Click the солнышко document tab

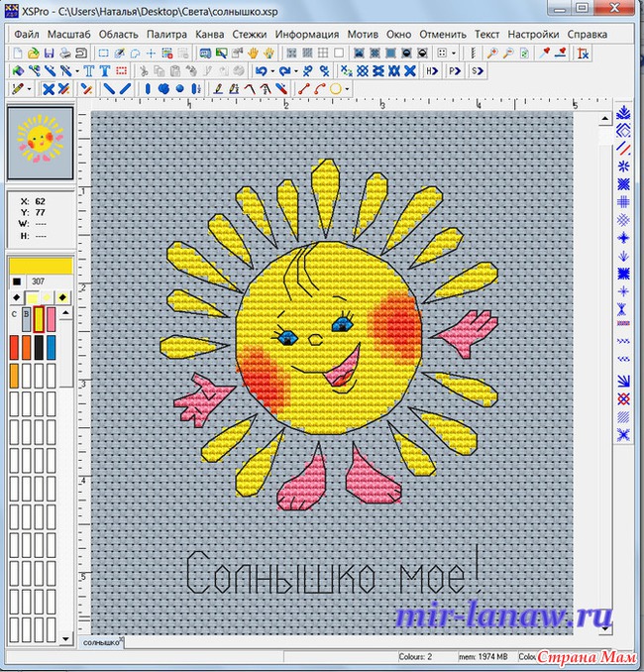point(99,642)
